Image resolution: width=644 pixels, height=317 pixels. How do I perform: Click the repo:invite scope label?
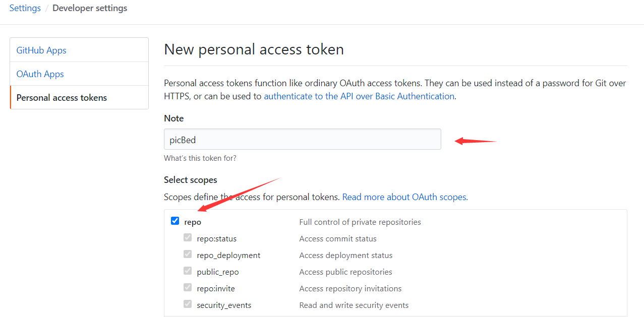click(216, 288)
